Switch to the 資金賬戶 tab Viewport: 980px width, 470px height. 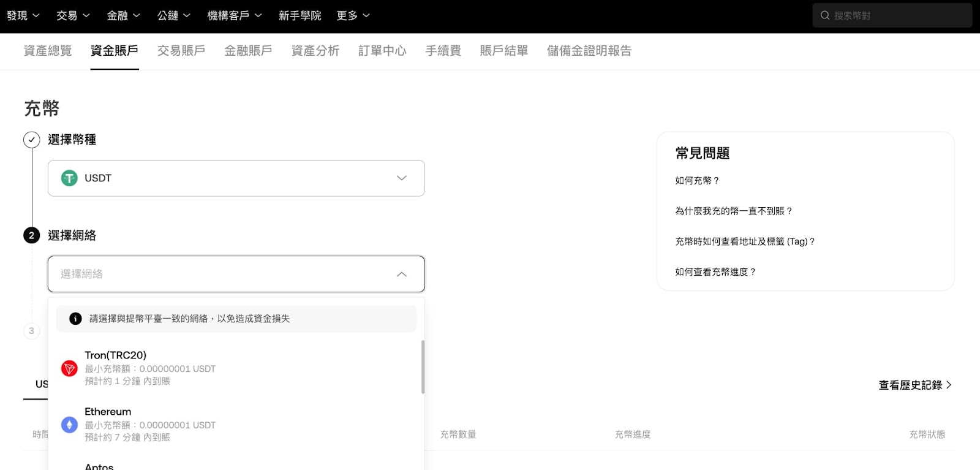coord(115,51)
